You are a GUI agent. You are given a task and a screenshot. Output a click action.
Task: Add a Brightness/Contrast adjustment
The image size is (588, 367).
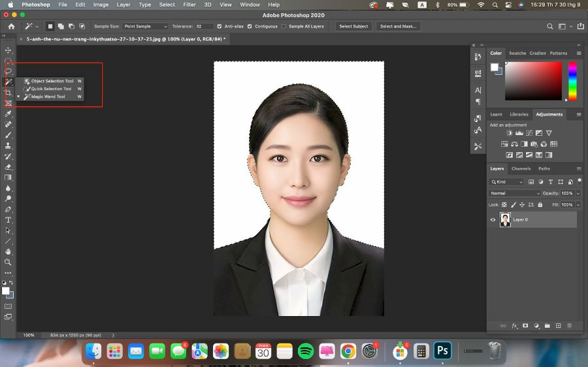(x=509, y=133)
